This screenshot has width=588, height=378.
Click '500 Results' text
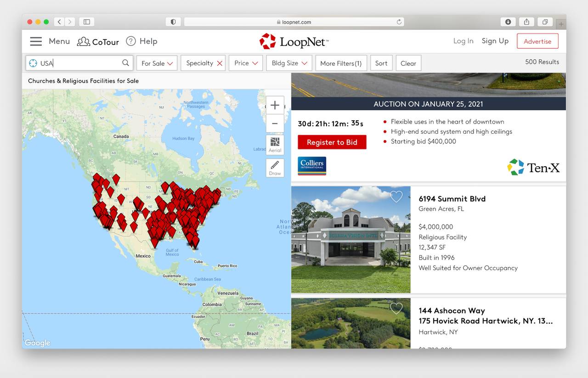[542, 62]
